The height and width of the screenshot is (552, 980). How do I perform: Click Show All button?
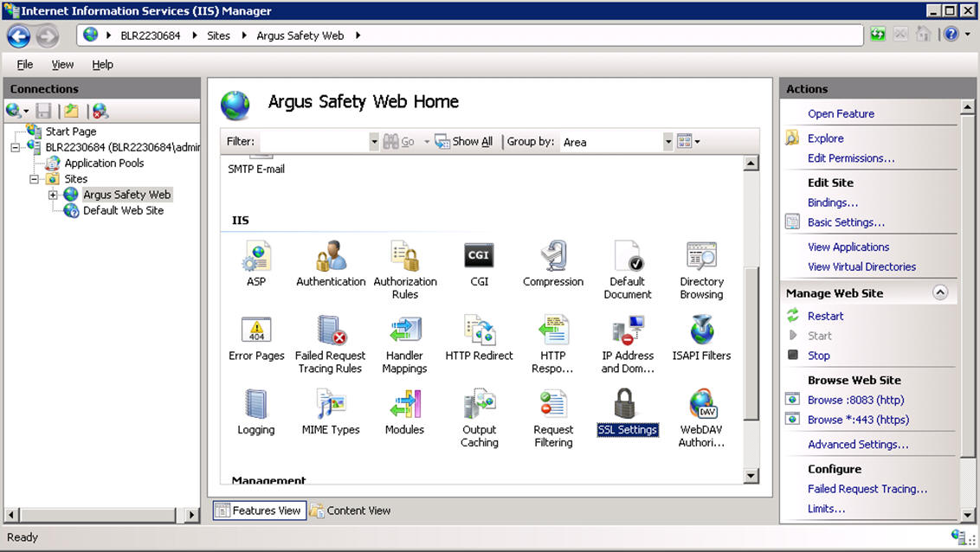pos(464,142)
